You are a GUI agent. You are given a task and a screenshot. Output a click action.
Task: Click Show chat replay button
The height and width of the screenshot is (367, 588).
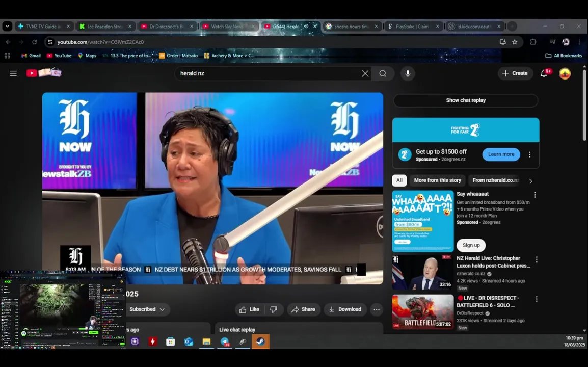click(x=466, y=100)
